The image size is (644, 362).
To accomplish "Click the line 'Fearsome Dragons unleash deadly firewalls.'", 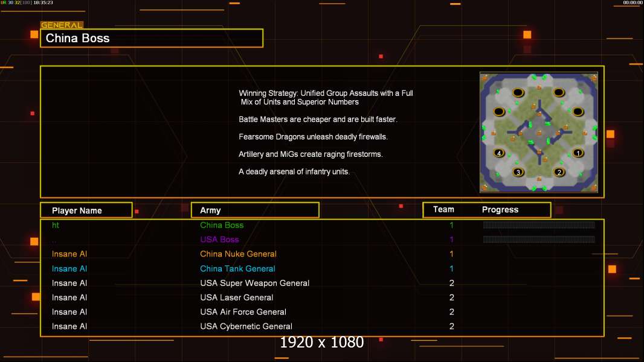I will 313,136.
